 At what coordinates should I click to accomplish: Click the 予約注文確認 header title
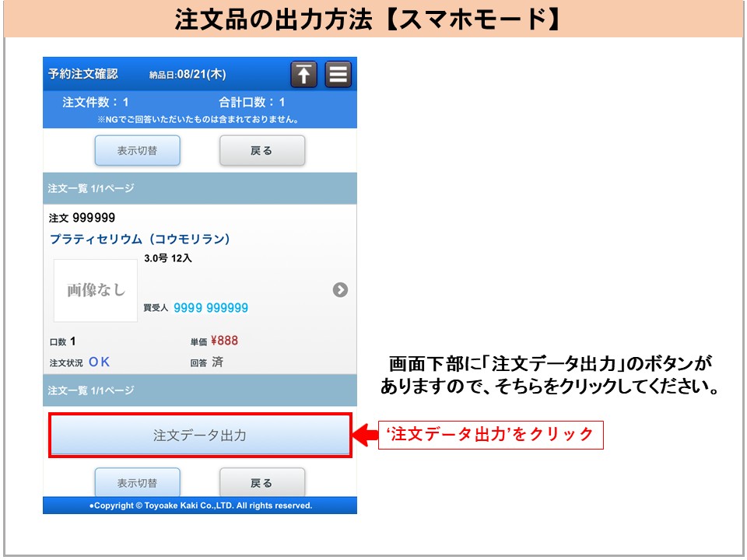pyautogui.click(x=83, y=75)
